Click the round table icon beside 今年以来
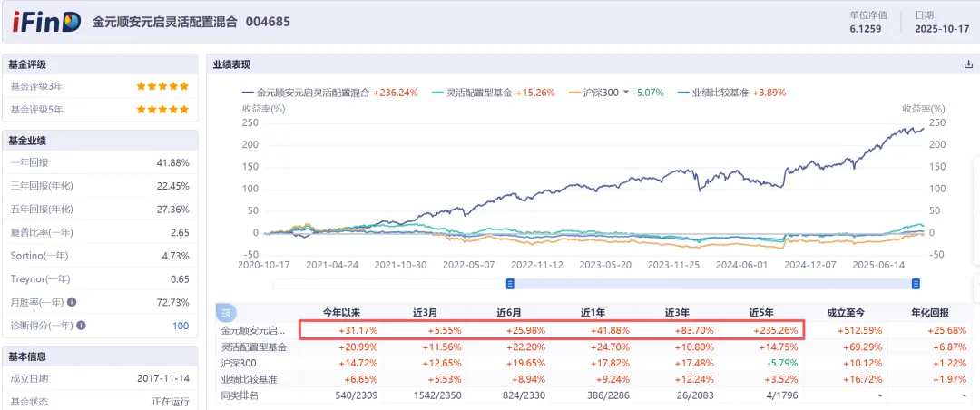The height and width of the screenshot is (410, 980). pos(224,313)
